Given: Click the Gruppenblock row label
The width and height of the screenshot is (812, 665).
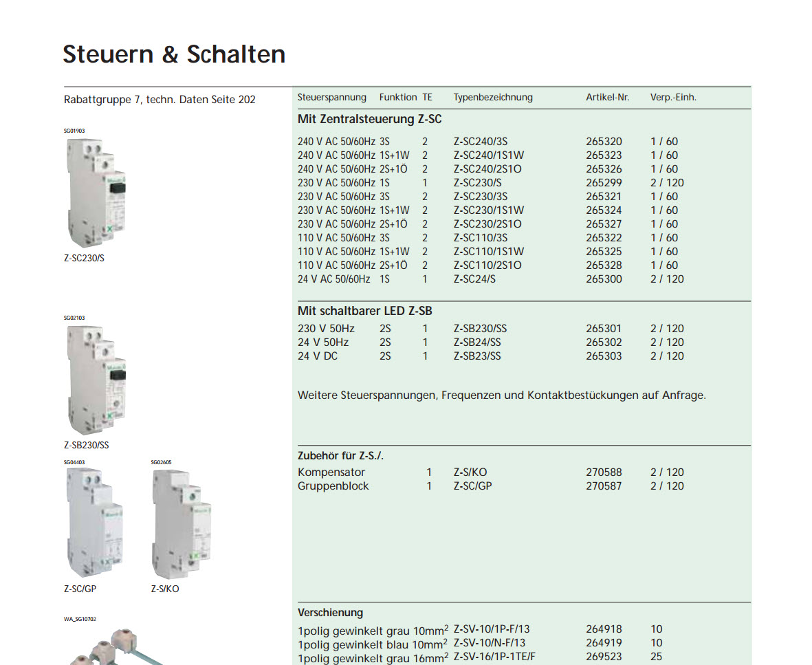Looking at the screenshot, I should [333, 486].
